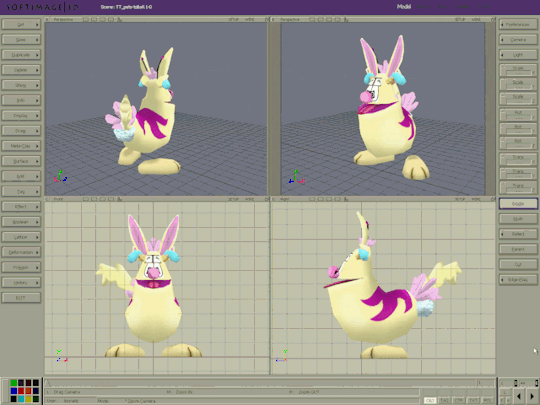Open the Camera menu
Viewport: 540px width, 405px height.
click(x=518, y=40)
